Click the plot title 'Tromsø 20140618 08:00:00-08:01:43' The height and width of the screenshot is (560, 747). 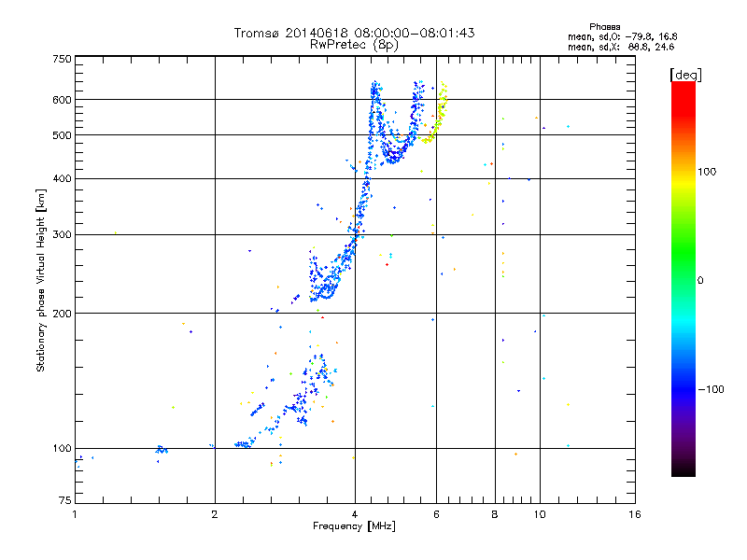pos(354,33)
